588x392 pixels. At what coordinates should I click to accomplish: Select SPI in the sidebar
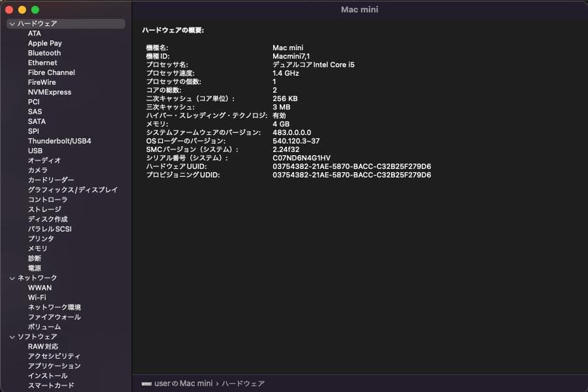(33, 131)
